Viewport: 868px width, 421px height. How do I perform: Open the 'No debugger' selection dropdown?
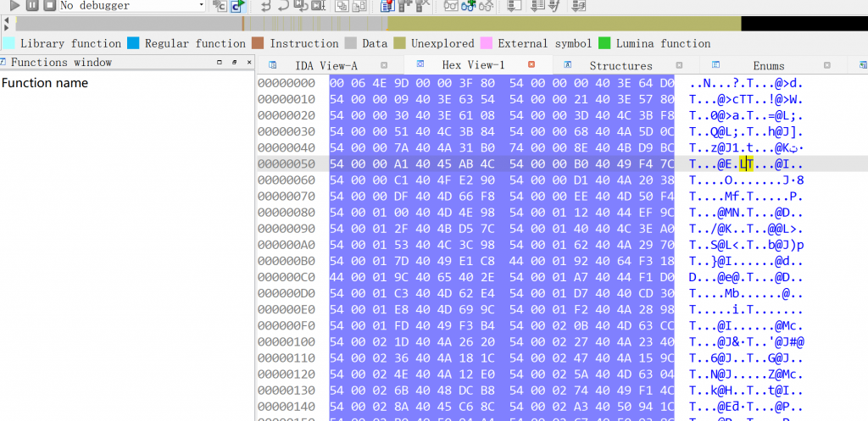click(201, 5)
